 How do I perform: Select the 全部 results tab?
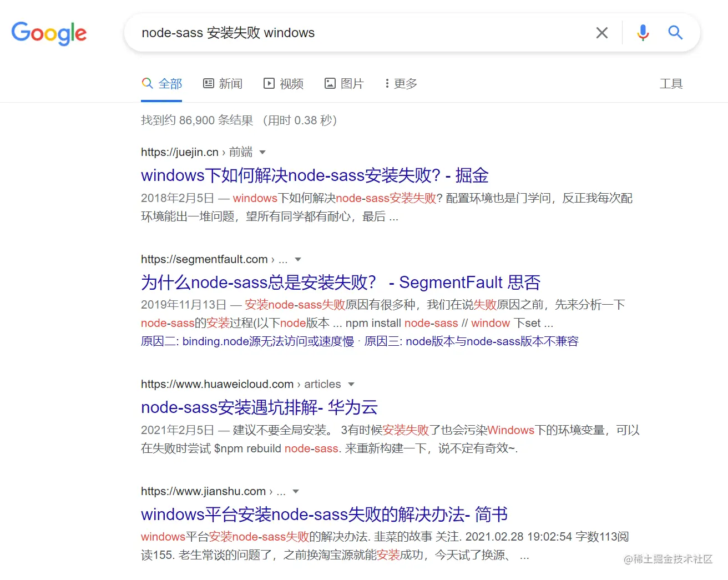pos(161,84)
